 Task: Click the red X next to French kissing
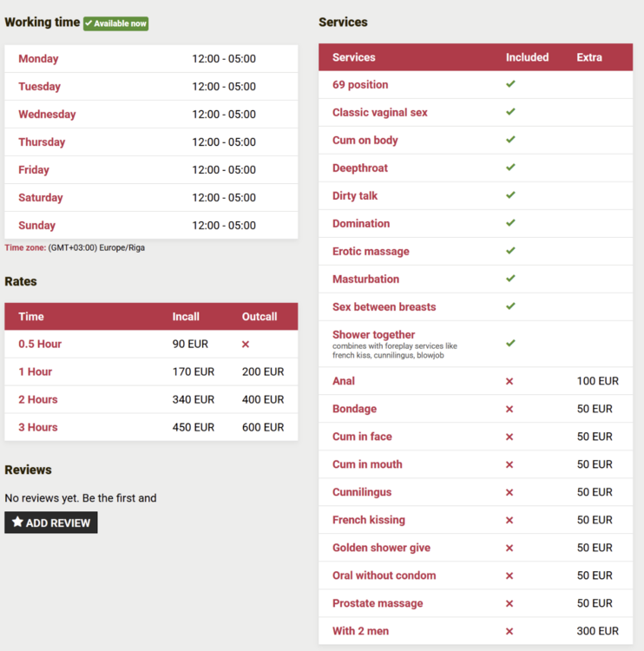[509, 520]
